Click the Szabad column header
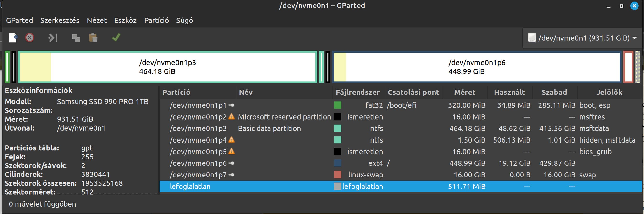644x214 pixels. coord(554,93)
